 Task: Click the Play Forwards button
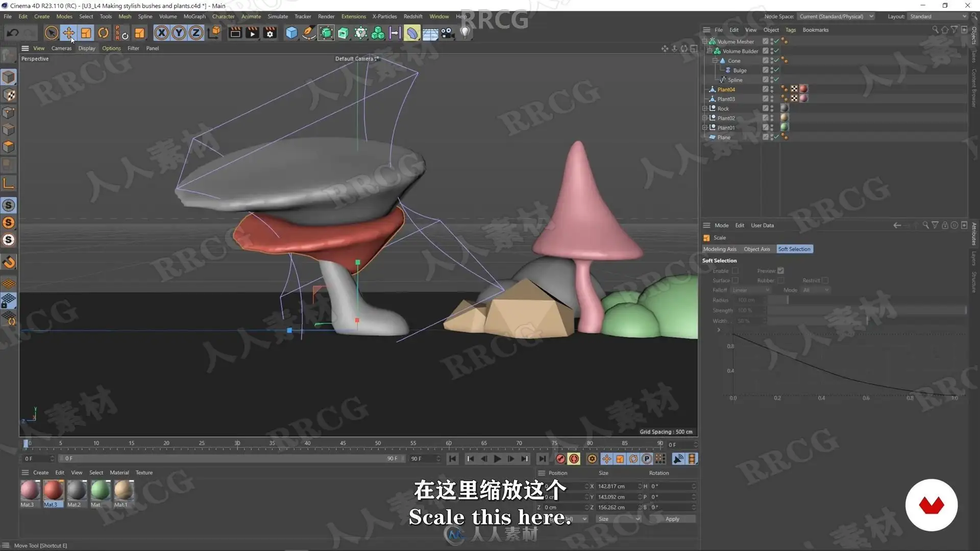(x=497, y=459)
